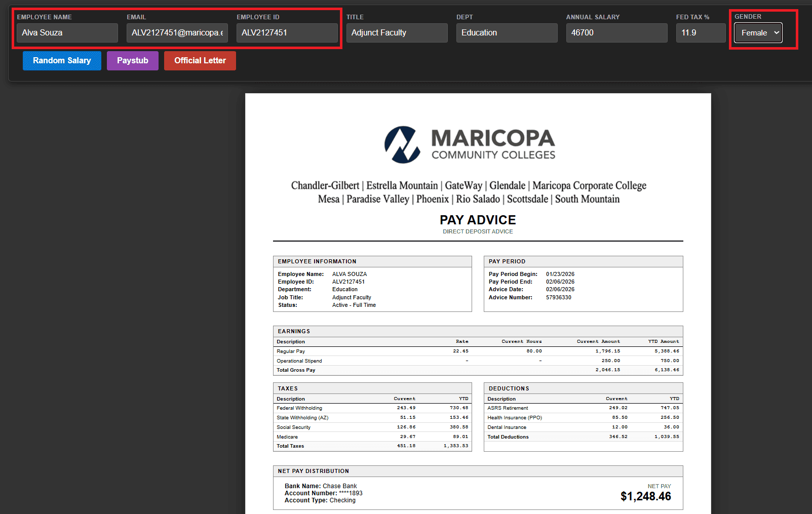
Task: Switch to the Official Letter view
Action: point(200,61)
